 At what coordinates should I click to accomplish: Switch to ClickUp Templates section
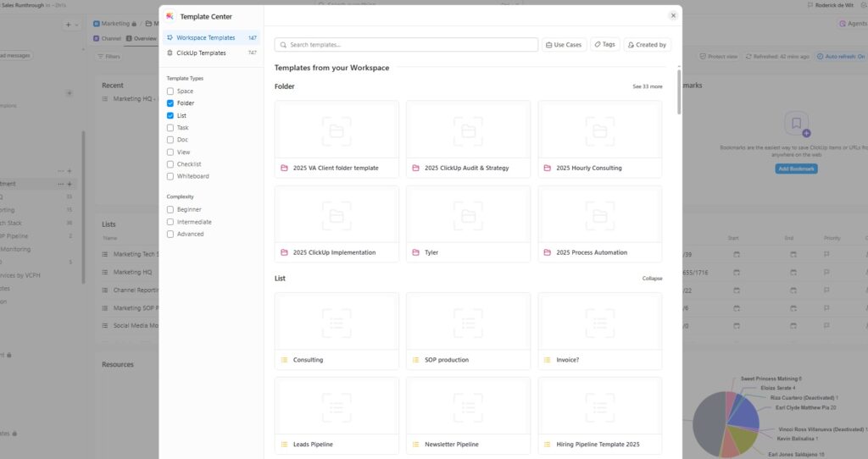[x=201, y=53]
